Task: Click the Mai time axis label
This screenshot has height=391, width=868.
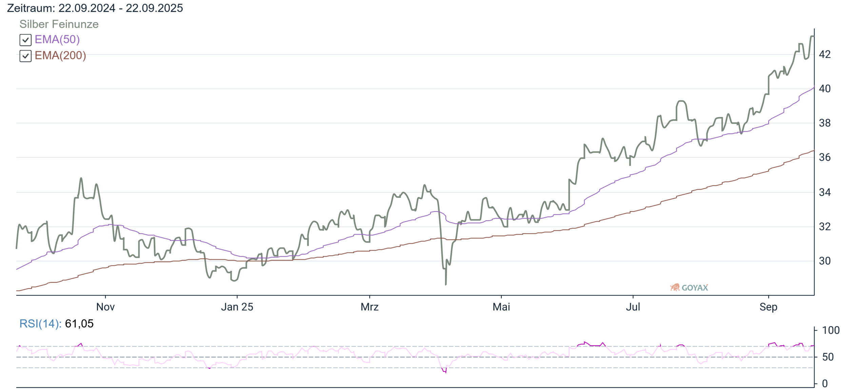Action: [501, 307]
